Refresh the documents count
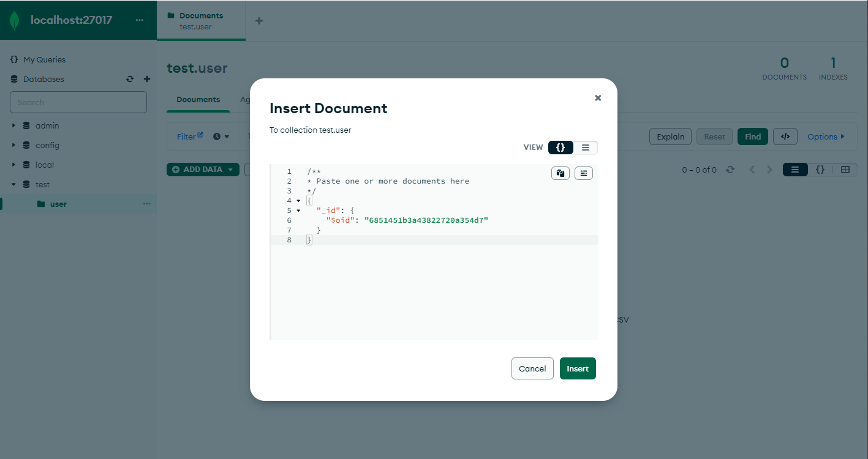868x459 pixels. (x=730, y=170)
